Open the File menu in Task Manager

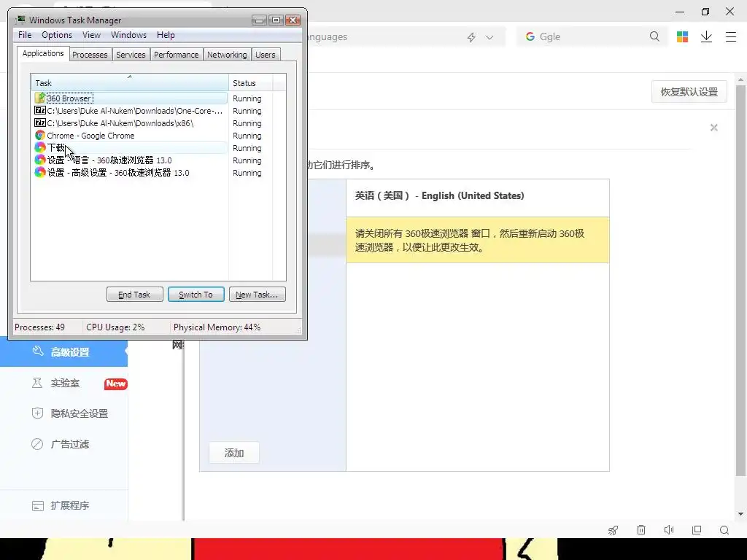tap(25, 35)
